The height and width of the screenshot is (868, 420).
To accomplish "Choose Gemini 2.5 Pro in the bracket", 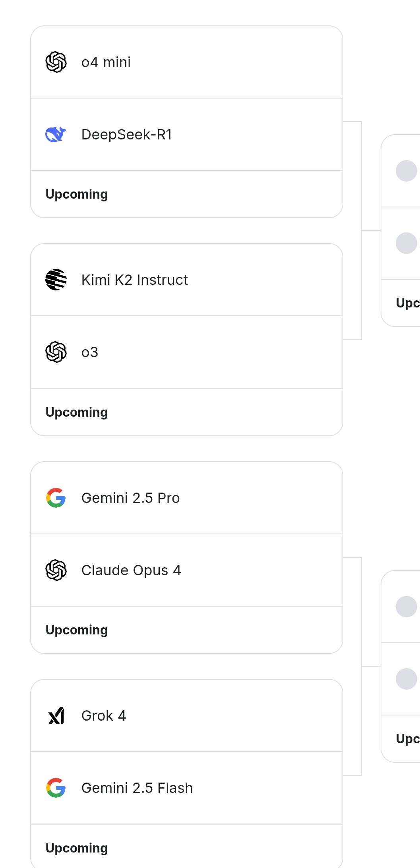I will pyautogui.click(x=130, y=498).
